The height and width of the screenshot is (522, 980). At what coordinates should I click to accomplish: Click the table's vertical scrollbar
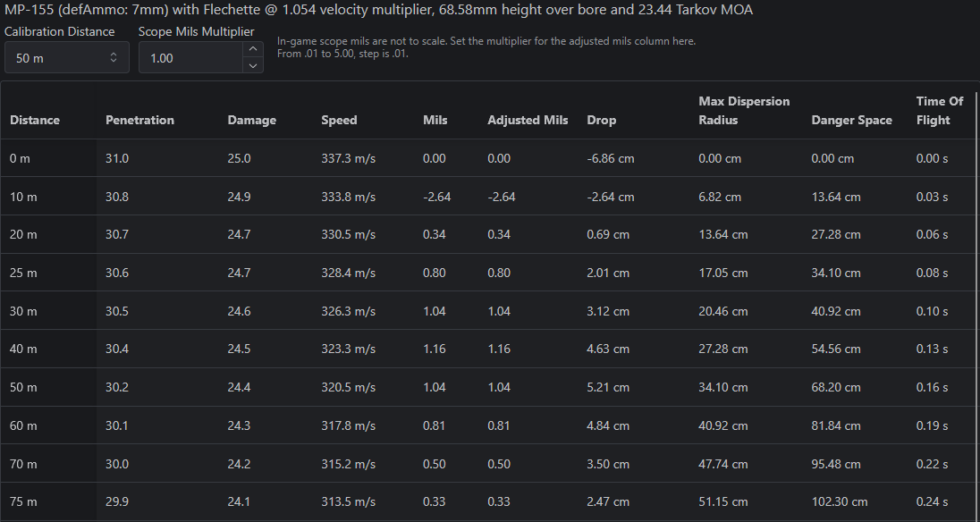[977, 299]
